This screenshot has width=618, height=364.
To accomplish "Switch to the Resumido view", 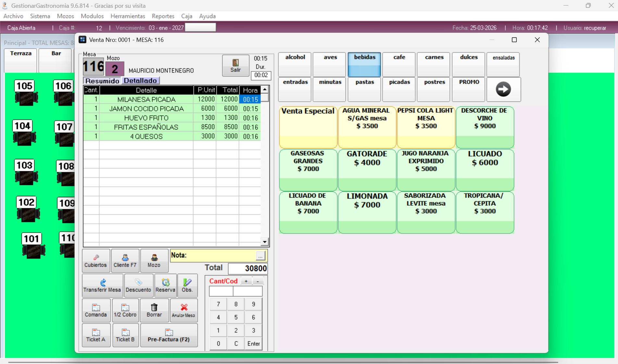I will 102,81.
